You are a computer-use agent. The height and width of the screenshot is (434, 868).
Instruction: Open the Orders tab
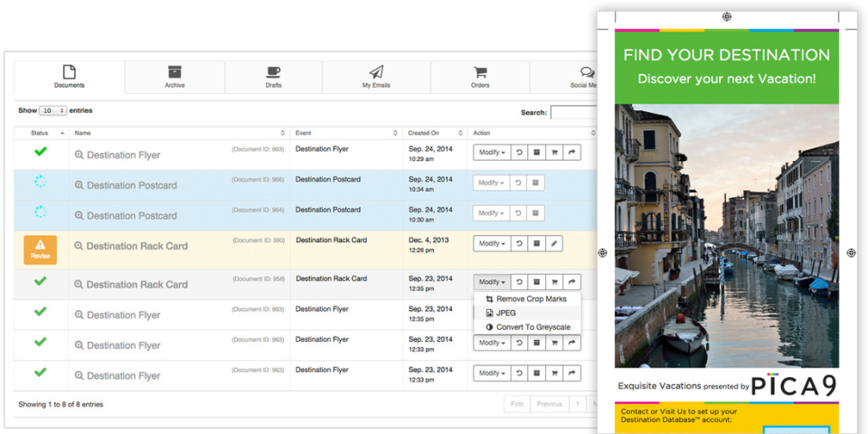click(480, 77)
